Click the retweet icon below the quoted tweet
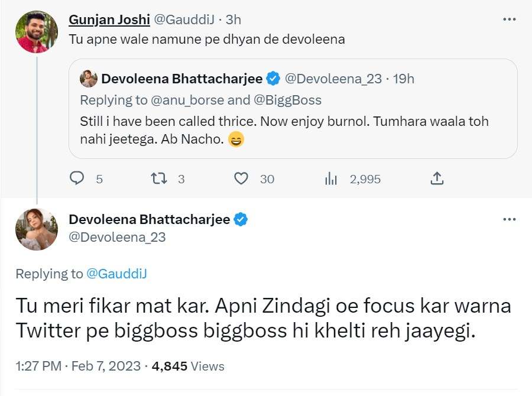532x396 pixels. pyautogui.click(x=160, y=178)
